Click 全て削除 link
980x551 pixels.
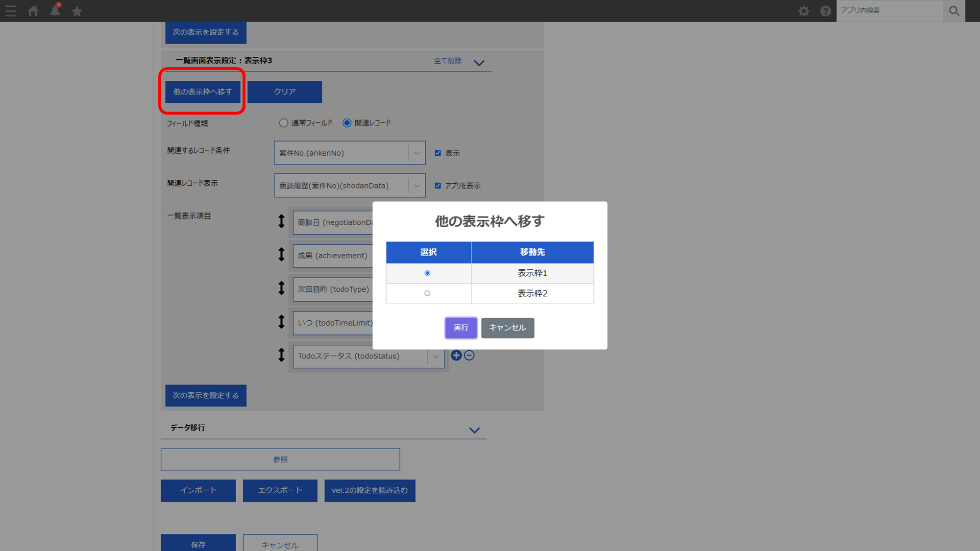(448, 61)
